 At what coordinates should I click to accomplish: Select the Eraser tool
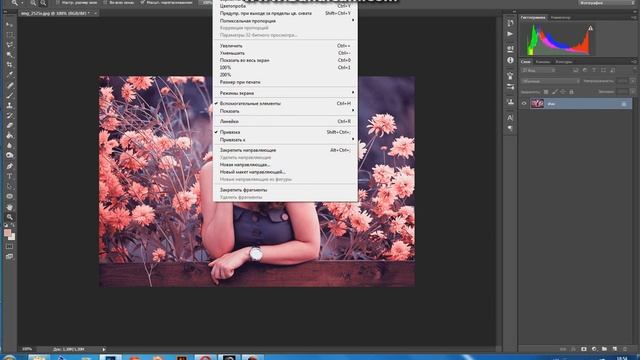[x=9, y=125]
